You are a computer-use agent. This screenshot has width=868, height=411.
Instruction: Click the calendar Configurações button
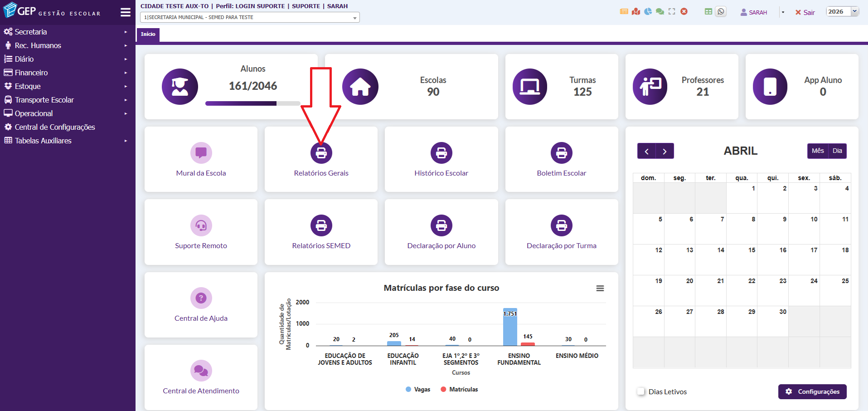[812, 391]
